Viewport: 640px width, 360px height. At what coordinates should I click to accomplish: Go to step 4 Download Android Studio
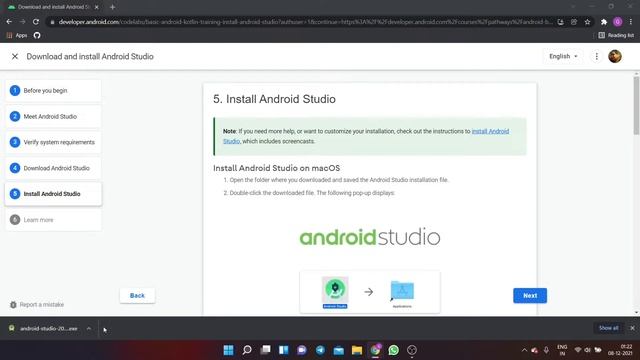[53, 168]
